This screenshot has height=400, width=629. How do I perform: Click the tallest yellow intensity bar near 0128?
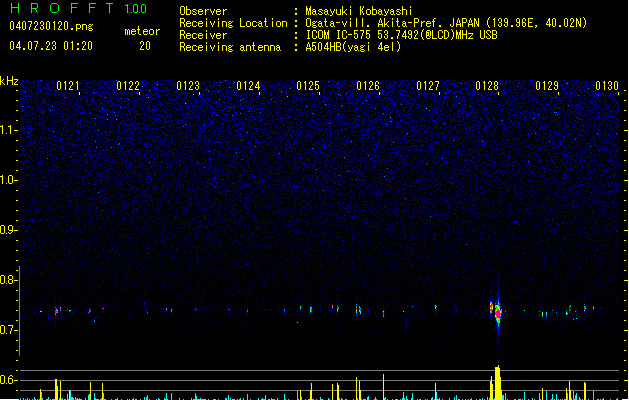[x=497, y=382]
